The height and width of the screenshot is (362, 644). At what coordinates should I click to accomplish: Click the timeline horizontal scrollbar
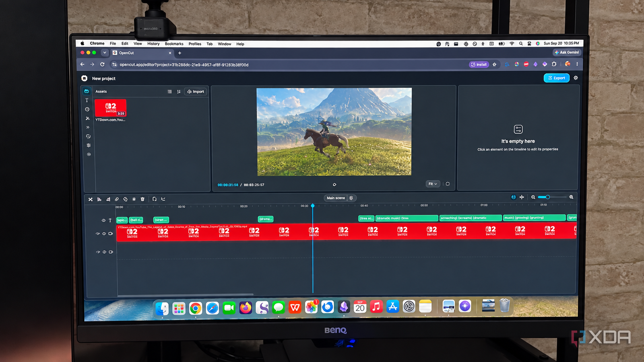pos(186,295)
